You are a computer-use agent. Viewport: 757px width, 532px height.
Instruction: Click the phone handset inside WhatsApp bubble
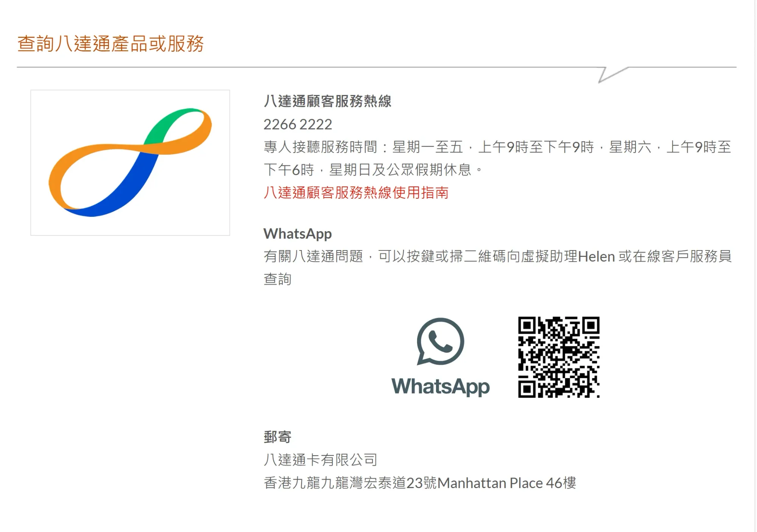tap(440, 342)
